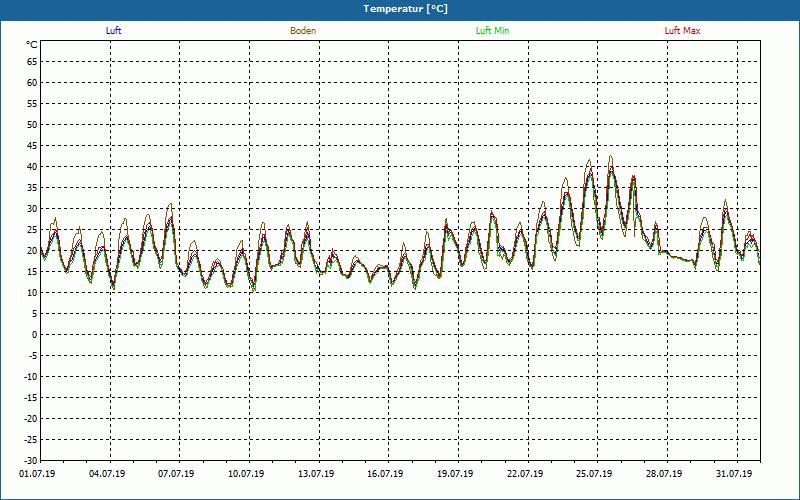This screenshot has height=500, width=800.
Task: Click the 65 y-axis value
Action: 32,62
